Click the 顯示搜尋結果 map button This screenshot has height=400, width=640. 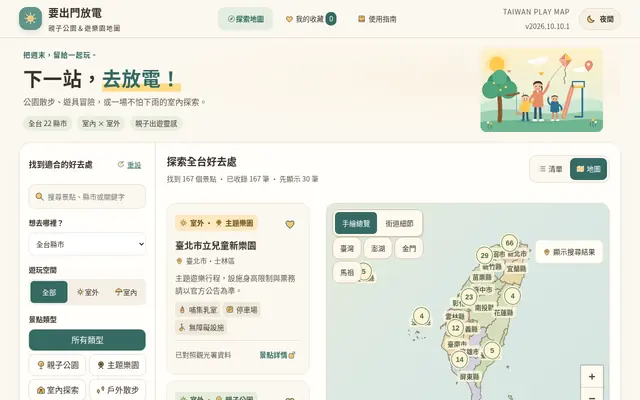click(569, 252)
